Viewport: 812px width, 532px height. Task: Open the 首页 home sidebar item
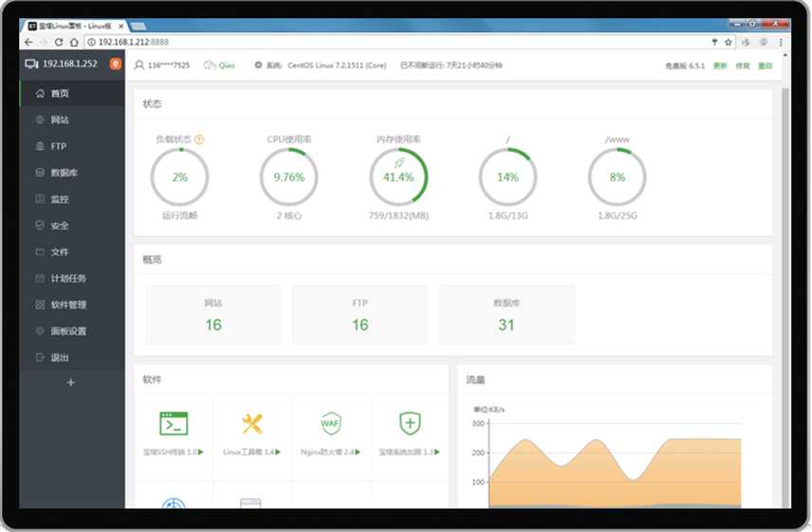coord(72,93)
